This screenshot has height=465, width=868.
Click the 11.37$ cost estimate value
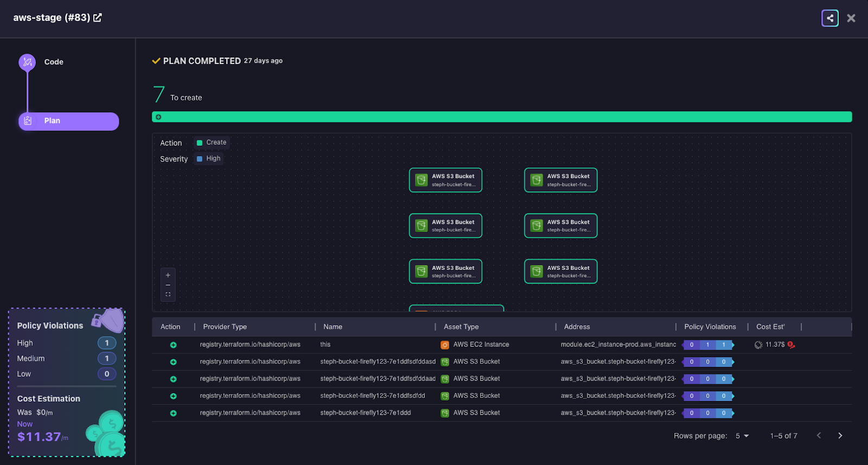tap(775, 345)
